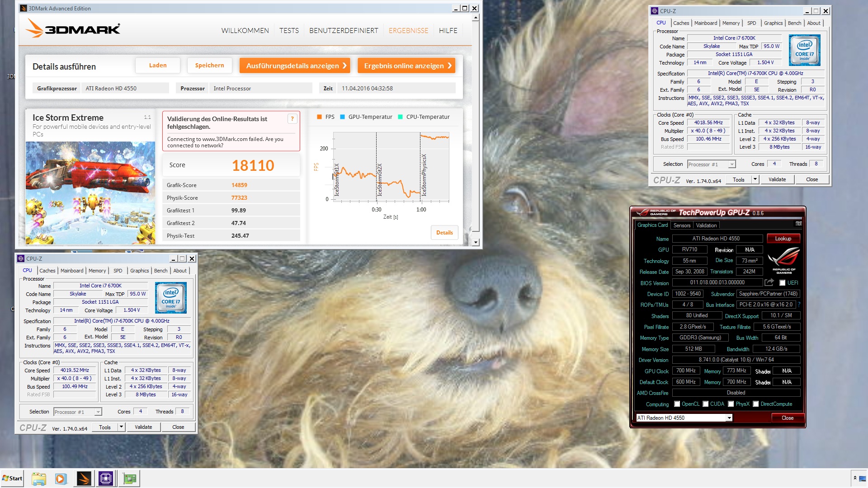The image size is (868, 488).
Task: Click the Lookup button in GPU-Z
Action: (x=783, y=239)
